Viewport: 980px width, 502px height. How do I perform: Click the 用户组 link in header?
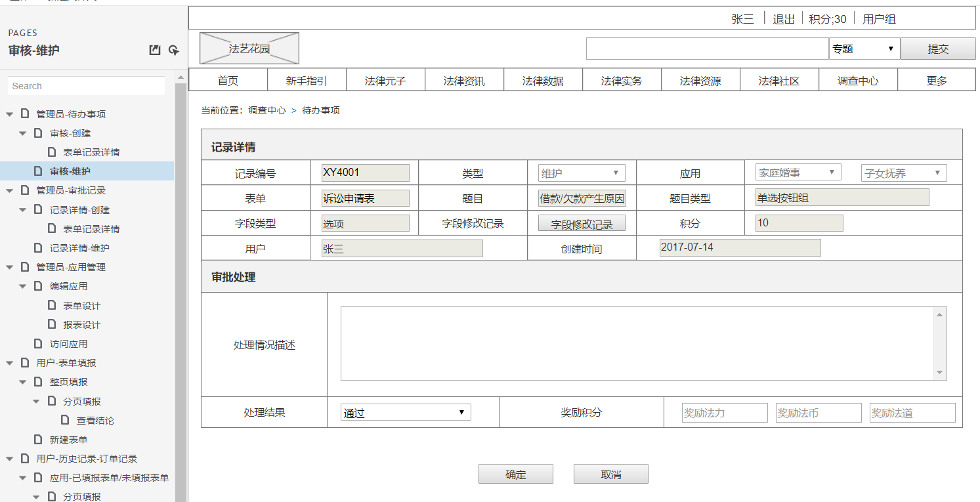pos(879,19)
